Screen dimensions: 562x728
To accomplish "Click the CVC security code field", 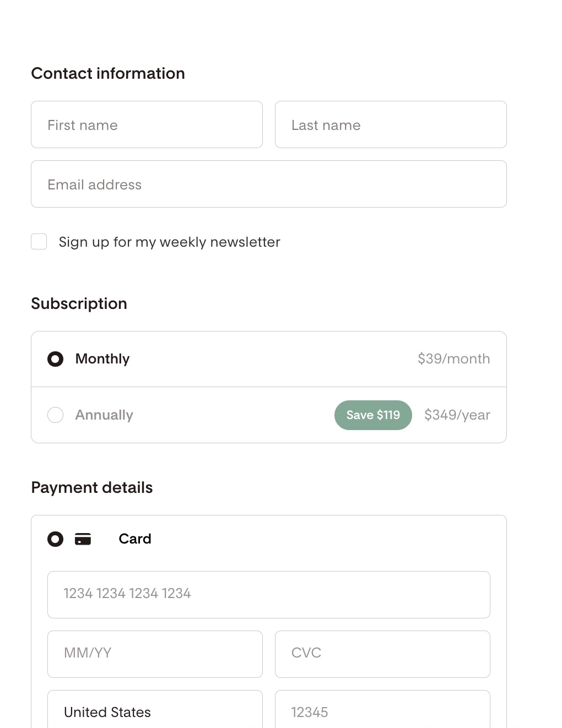I will (x=382, y=654).
